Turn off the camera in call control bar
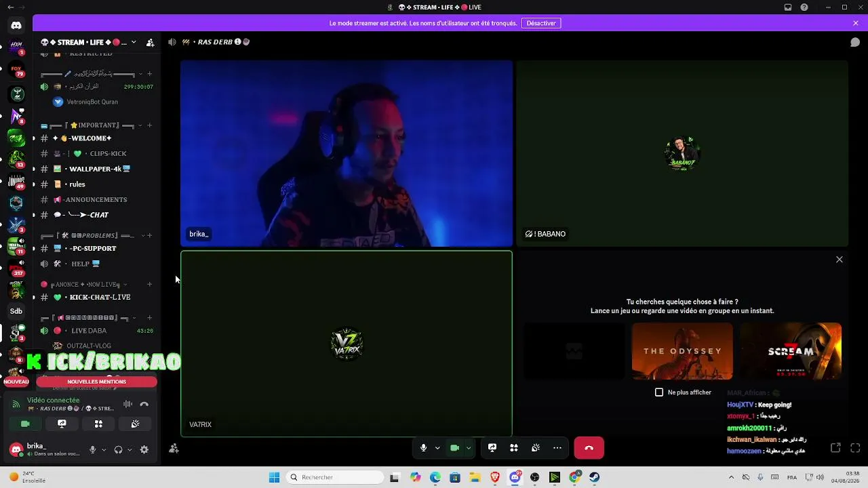Screen dimensions: 868x488 455,447
